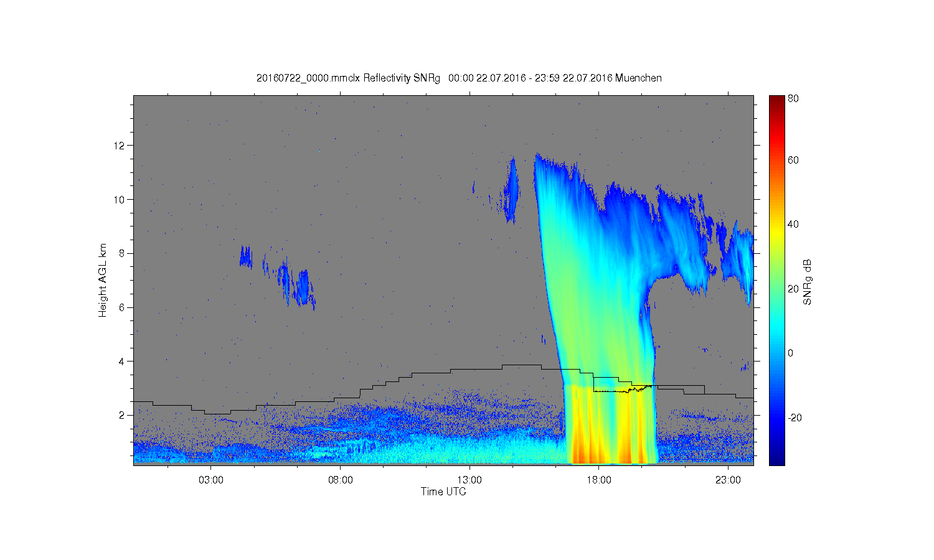Viewport: 934px width, 560px height.
Task: Click the isolated blue cloud near 10 km at 14:30
Action: tap(512, 190)
